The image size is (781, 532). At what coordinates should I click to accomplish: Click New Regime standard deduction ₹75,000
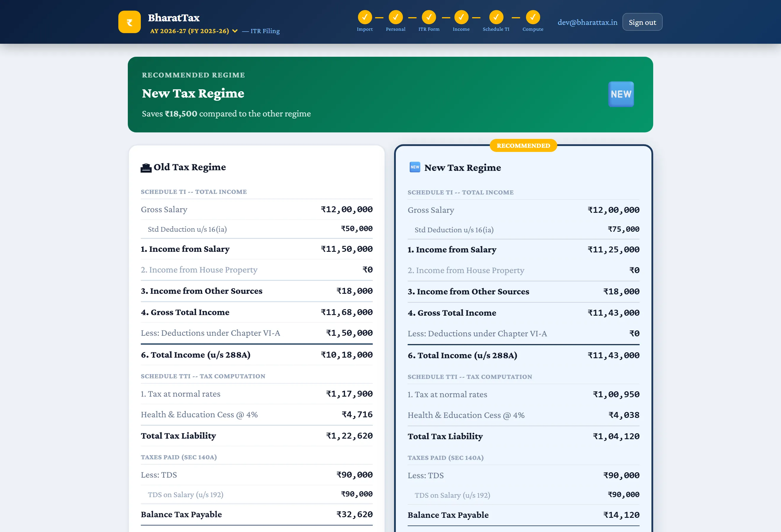pyautogui.click(x=623, y=230)
